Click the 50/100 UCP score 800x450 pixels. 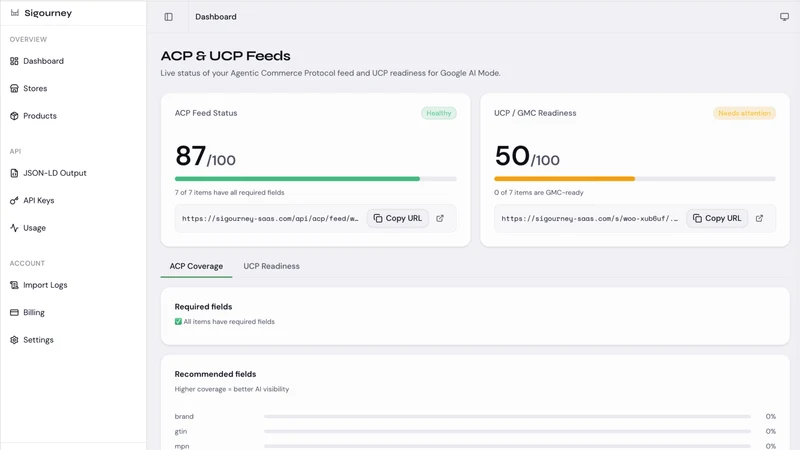[527, 156]
